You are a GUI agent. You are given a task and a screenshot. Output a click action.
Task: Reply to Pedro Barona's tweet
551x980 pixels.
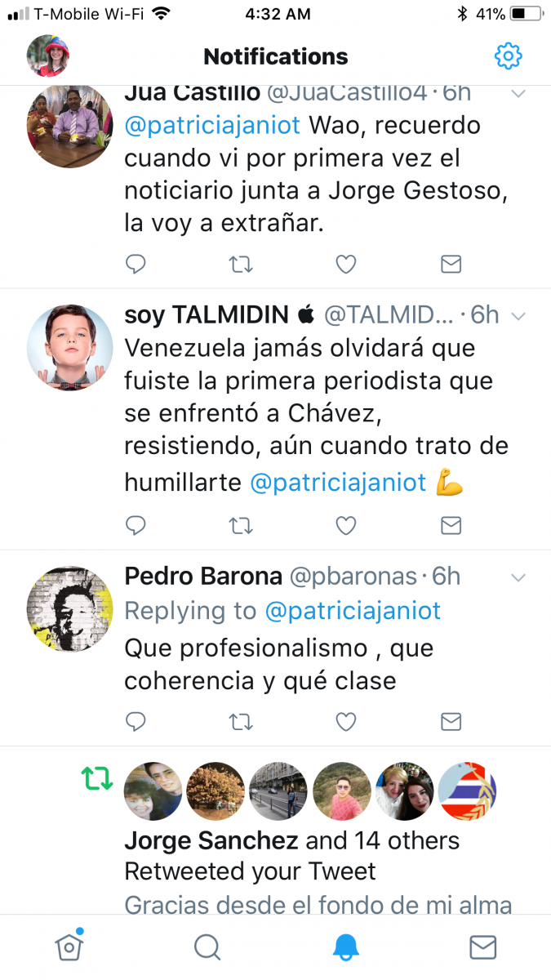coord(136,721)
